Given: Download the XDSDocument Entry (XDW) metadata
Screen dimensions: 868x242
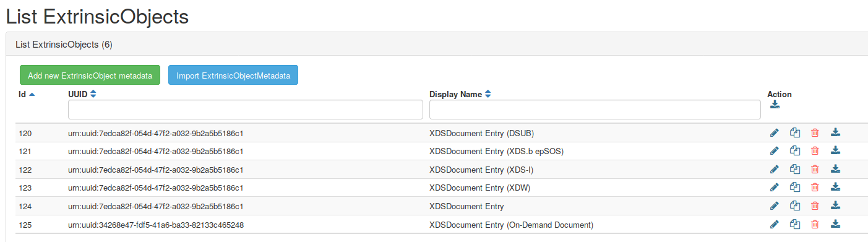Looking at the screenshot, I should tap(835, 187).
